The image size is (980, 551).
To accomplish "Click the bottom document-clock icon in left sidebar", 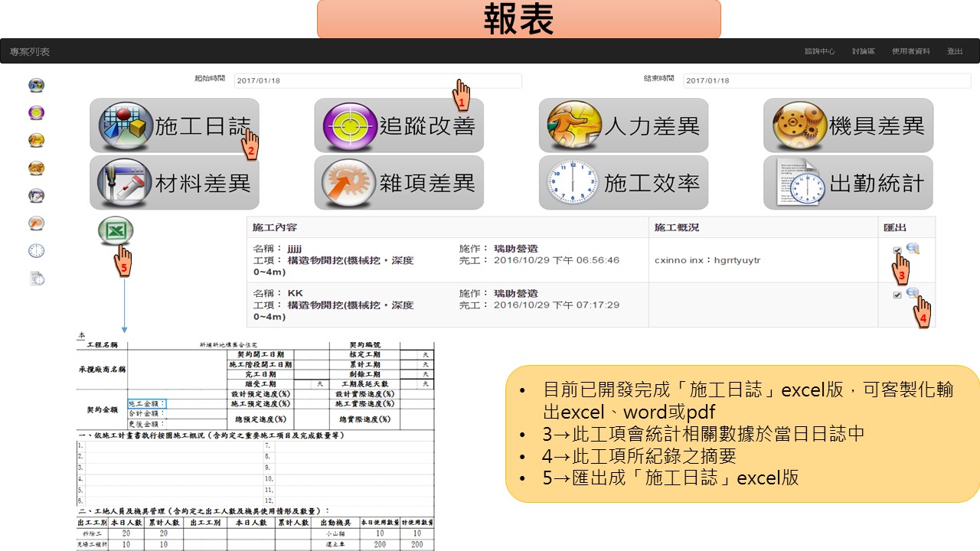I will [x=36, y=279].
